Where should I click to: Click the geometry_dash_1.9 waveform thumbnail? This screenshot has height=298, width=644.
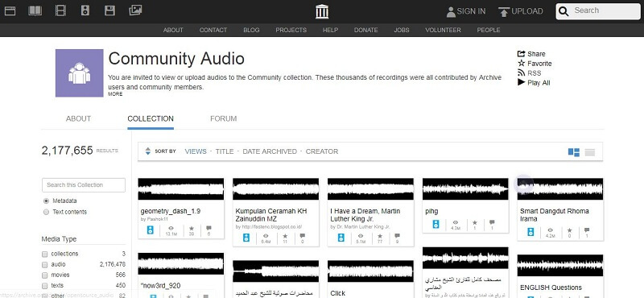point(180,189)
